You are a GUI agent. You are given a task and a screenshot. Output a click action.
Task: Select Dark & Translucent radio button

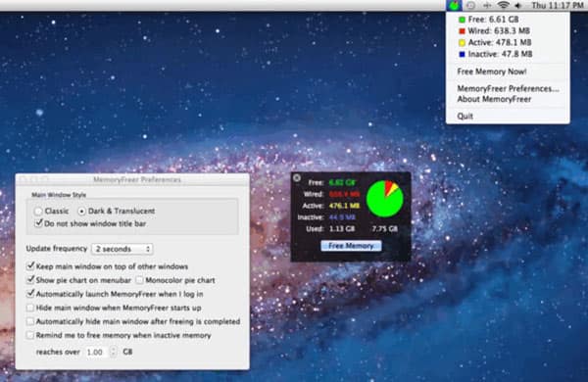click(x=81, y=211)
